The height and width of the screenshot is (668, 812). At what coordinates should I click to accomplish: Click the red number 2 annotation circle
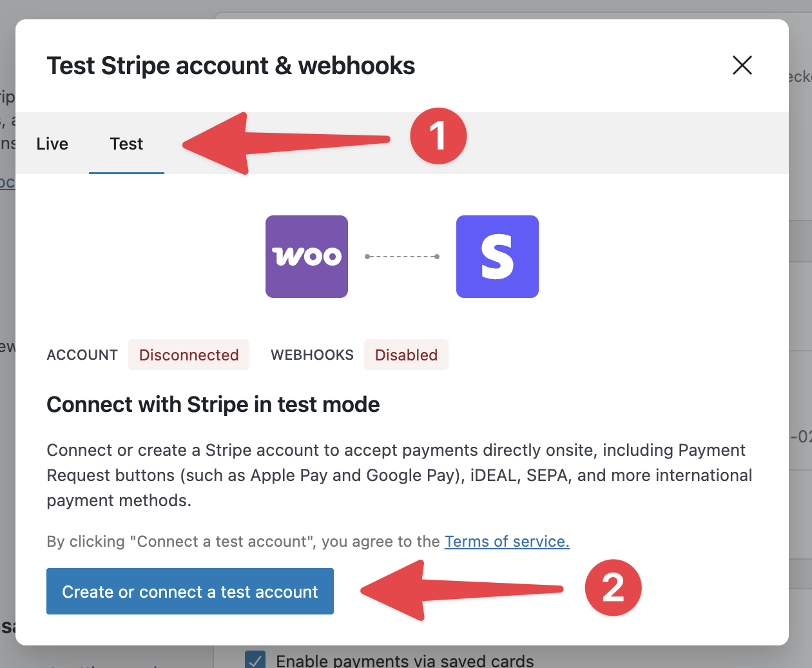[x=613, y=587]
